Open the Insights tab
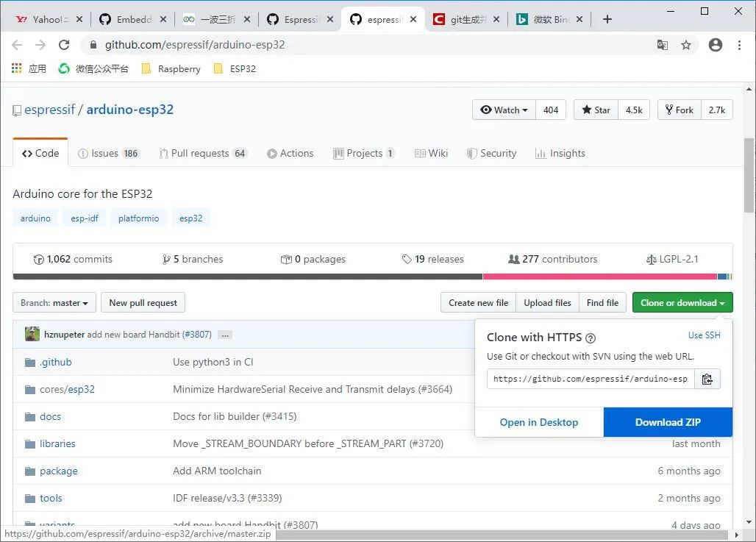The width and height of the screenshot is (756, 542). pos(560,154)
